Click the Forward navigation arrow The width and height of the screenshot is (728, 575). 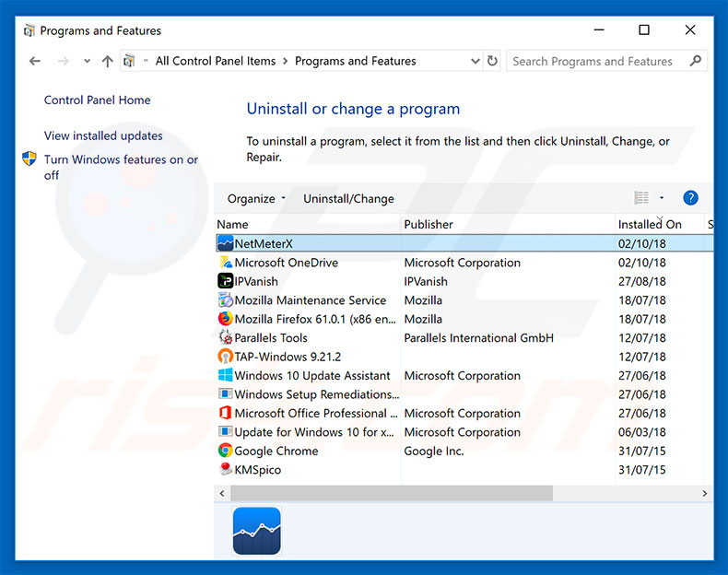64,61
